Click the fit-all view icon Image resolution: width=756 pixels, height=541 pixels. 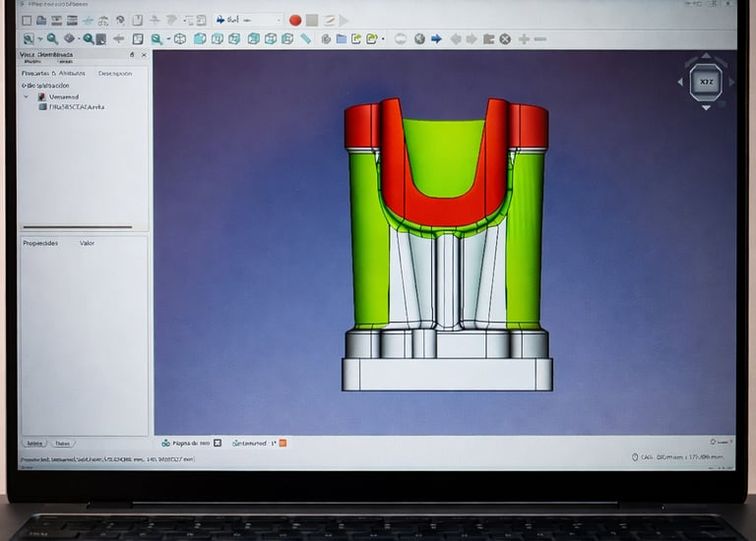(28, 39)
